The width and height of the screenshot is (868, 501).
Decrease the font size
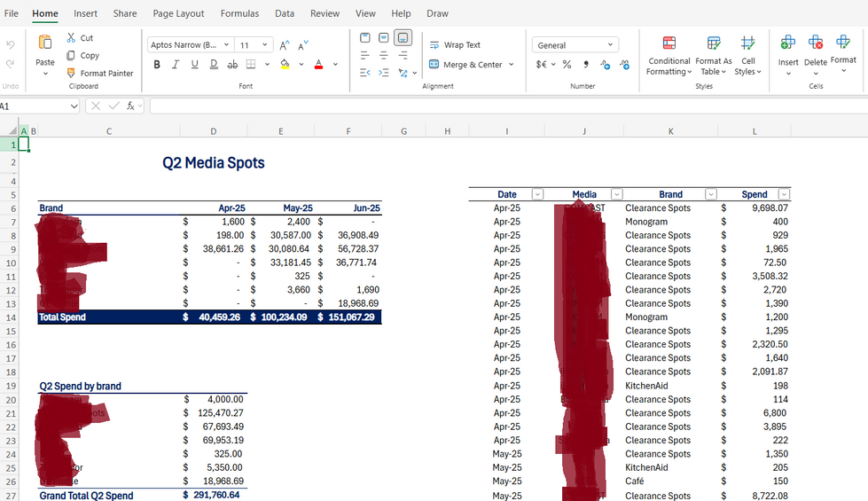click(x=303, y=45)
